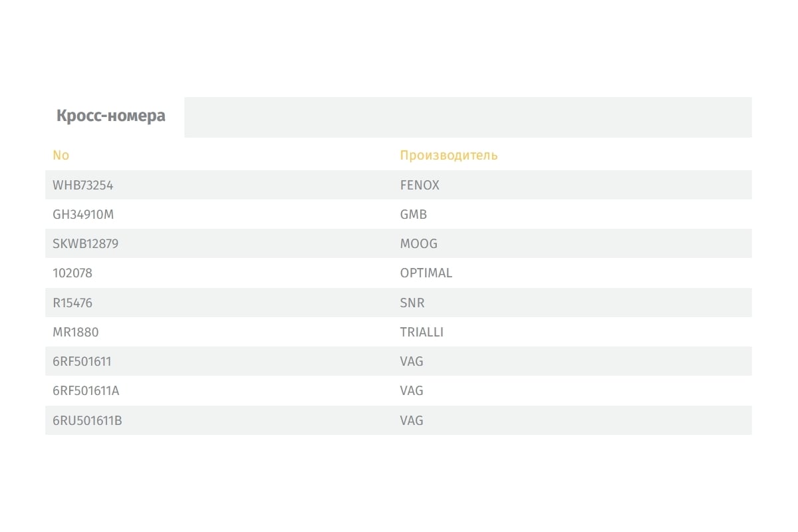This screenshot has height=532, width=798.
Task: Click the SNR manufacturer name
Action: click(412, 303)
